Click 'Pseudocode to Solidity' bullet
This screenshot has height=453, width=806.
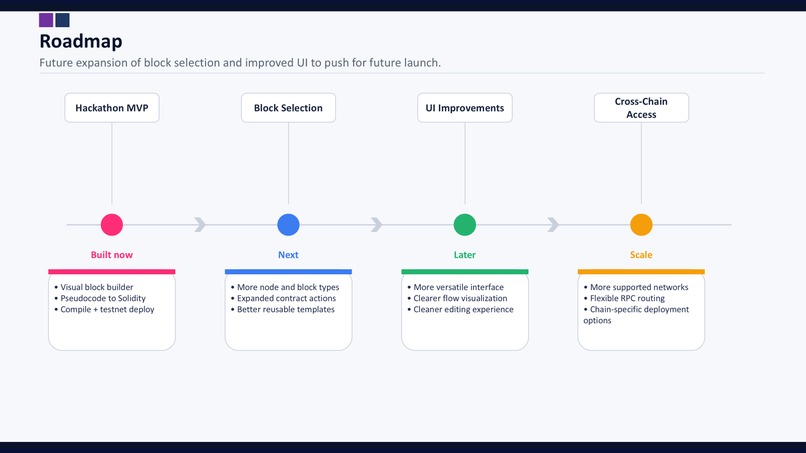click(100, 298)
